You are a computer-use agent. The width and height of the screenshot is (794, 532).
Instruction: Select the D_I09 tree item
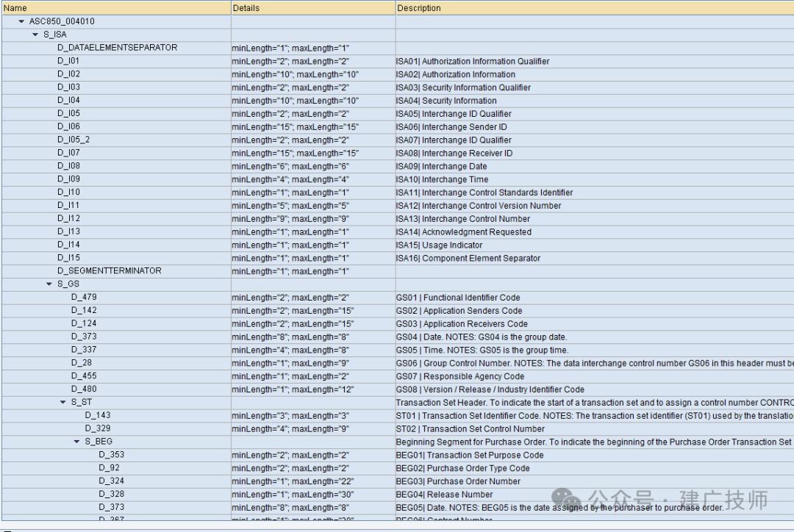(x=68, y=179)
